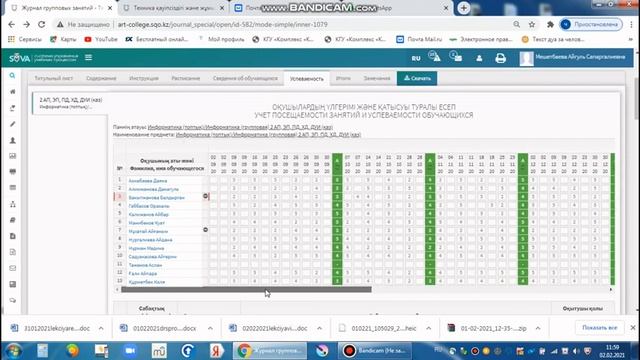Open the round marker icon in student row 7
The width and height of the screenshot is (640, 360).
pos(206,230)
